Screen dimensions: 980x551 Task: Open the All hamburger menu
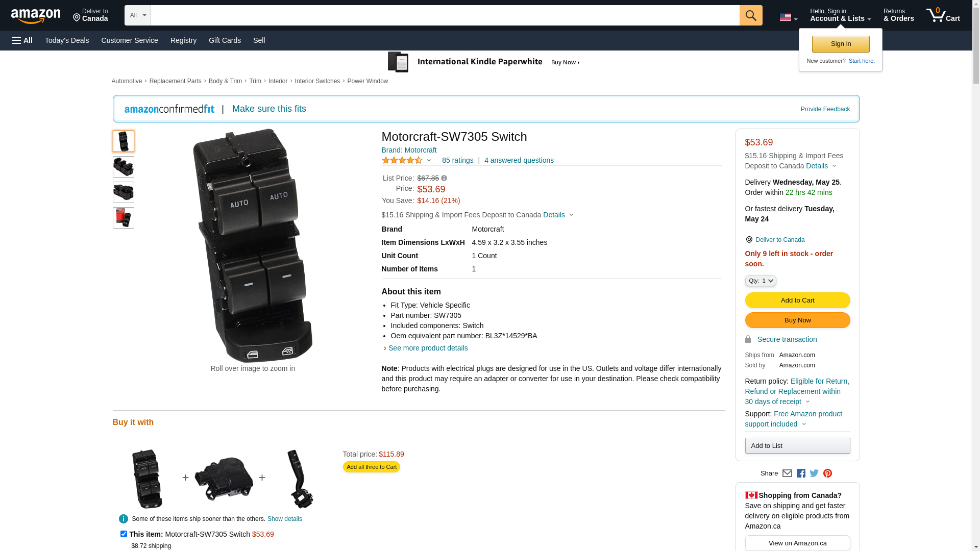click(x=22, y=40)
